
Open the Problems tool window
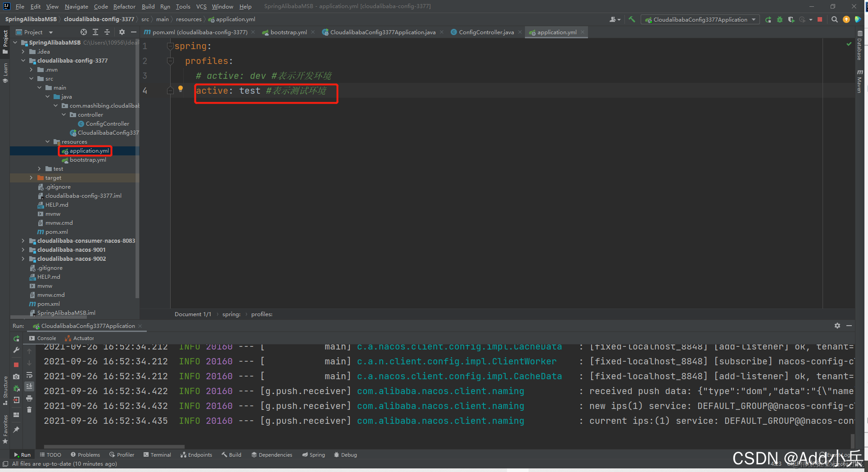point(85,455)
